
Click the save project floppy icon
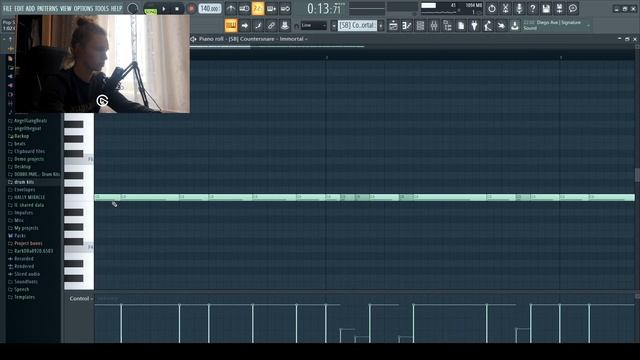pyautogui.click(x=546, y=9)
